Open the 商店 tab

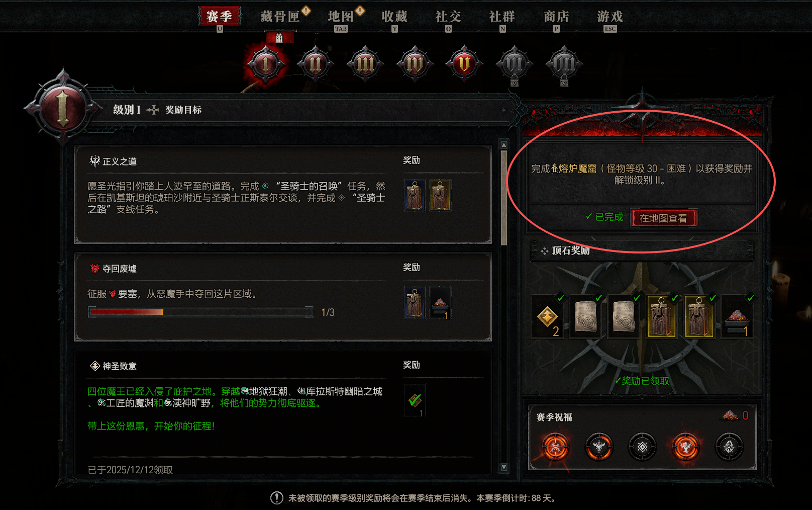556,17
